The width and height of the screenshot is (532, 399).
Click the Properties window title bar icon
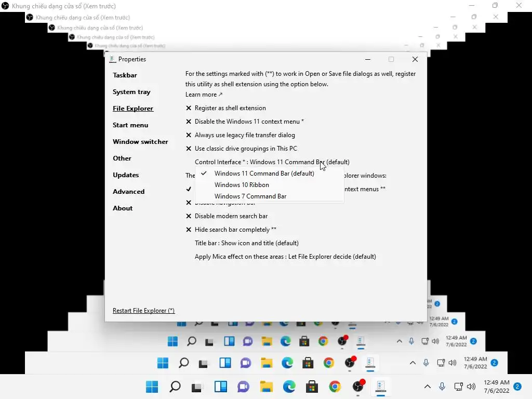tap(113, 59)
